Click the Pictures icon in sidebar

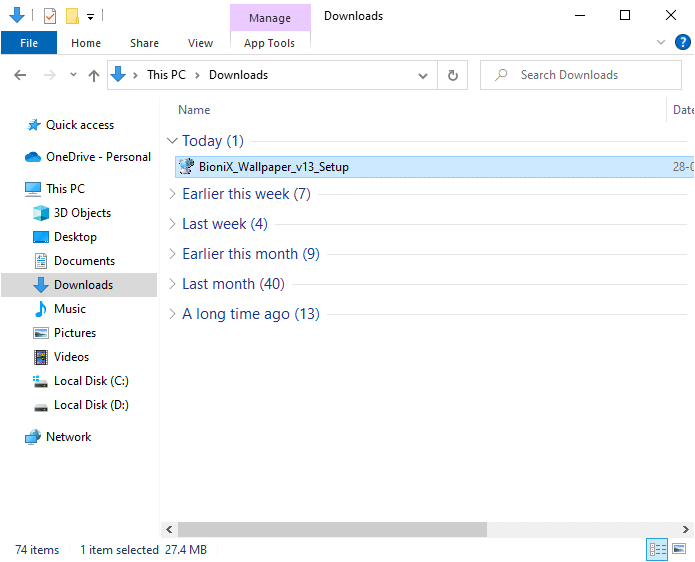[41, 333]
